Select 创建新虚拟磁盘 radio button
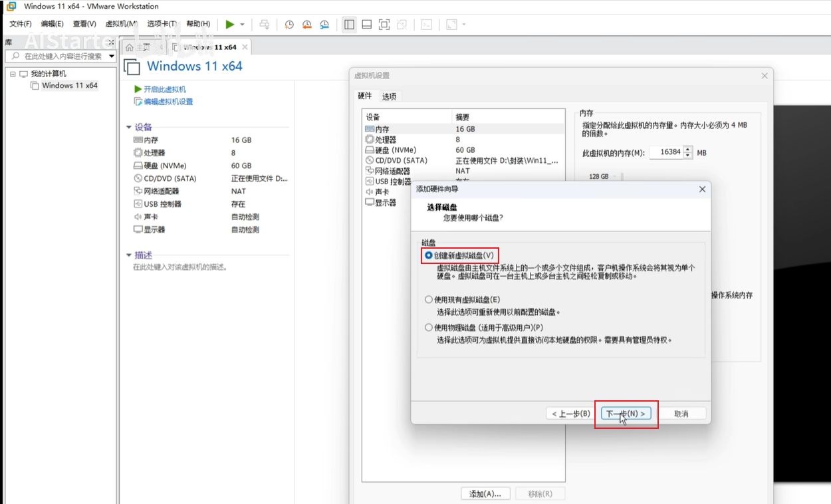Screen dimensions: 831x504 tap(429, 255)
